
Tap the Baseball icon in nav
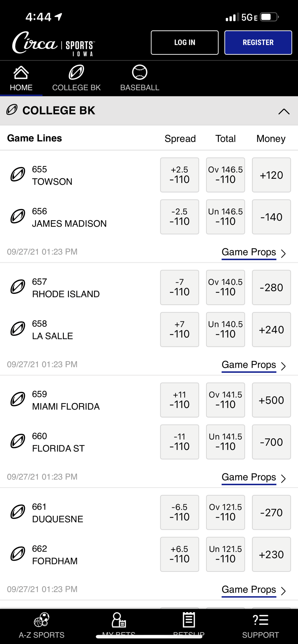point(140,72)
